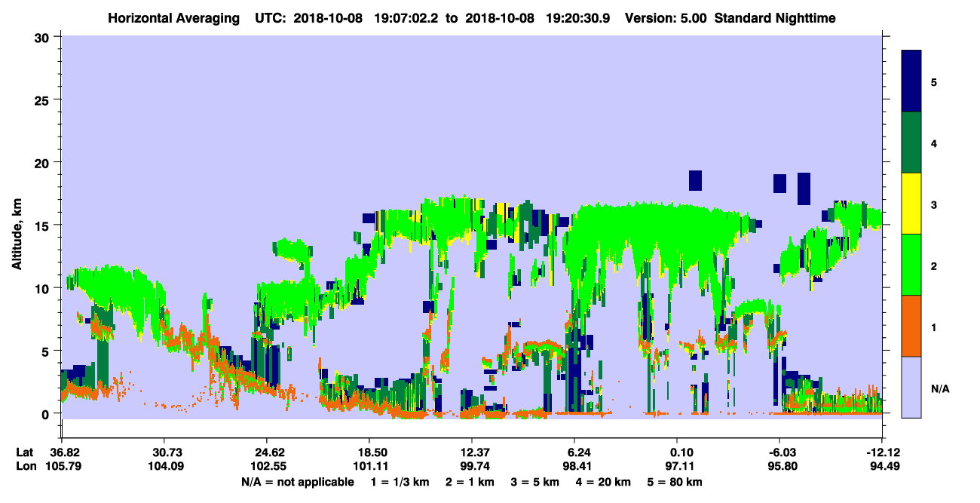Click the yellow colorbar segment labeled 3
The width and height of the screenshot is (980, 503).
(911, 204)
